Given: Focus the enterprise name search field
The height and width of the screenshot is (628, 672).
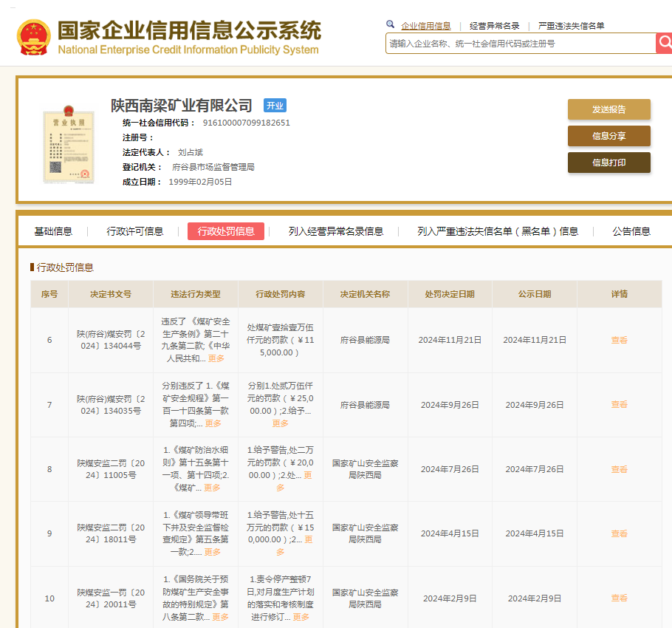Looking at the screenshot, I should (x=521, y=44).
